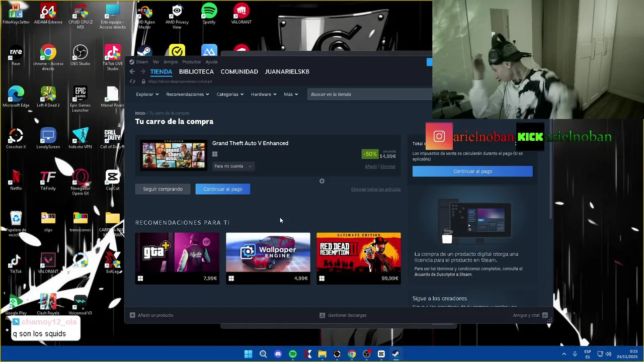The width and height of the screenshot is (644, 362).
Task: Launch LonelyScreen desktop shortcut
Action: coord(48,139)
